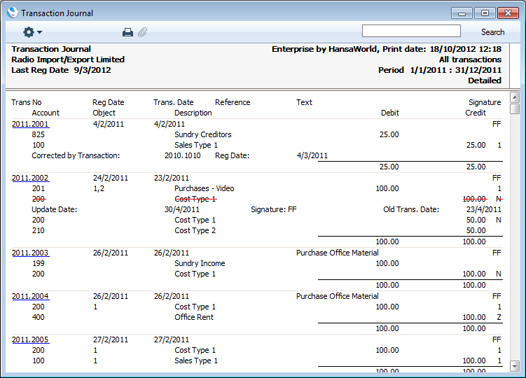
Task: Click 'Signature' column header
Action: pyautogui.click(x=485, y=102)
